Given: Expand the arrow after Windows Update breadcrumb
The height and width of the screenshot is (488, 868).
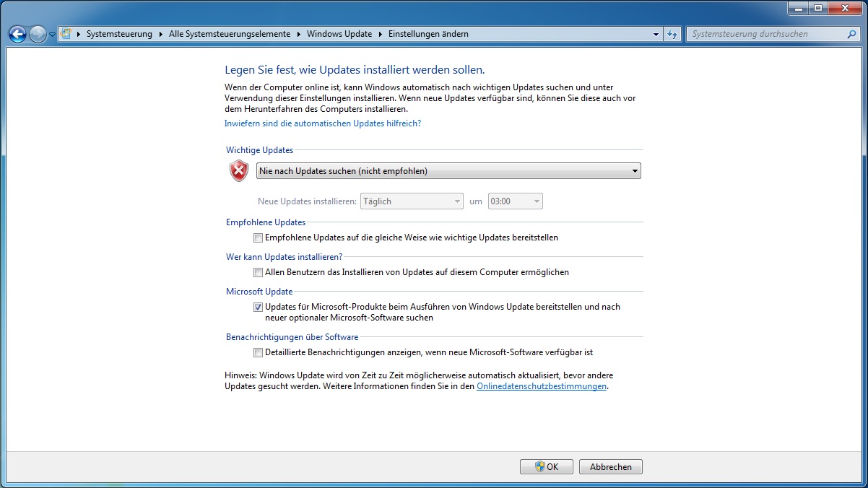Looking at the screenshot, I should click(381, 34).
